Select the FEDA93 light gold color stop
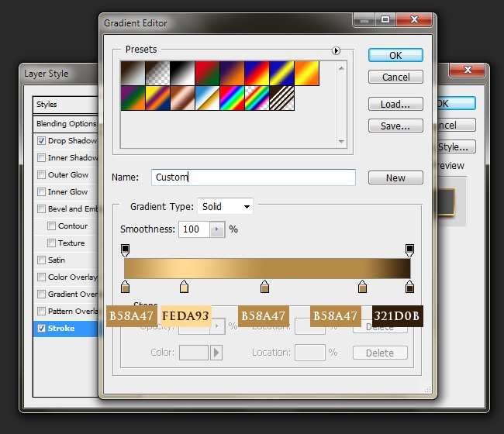The height and width of the screenshot is (434, 504). click(x=184, y=287)
